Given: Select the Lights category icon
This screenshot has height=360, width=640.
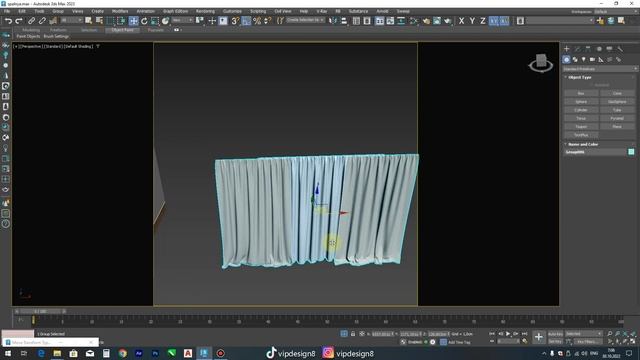Looking at the screenshot, I should (584, 60).
